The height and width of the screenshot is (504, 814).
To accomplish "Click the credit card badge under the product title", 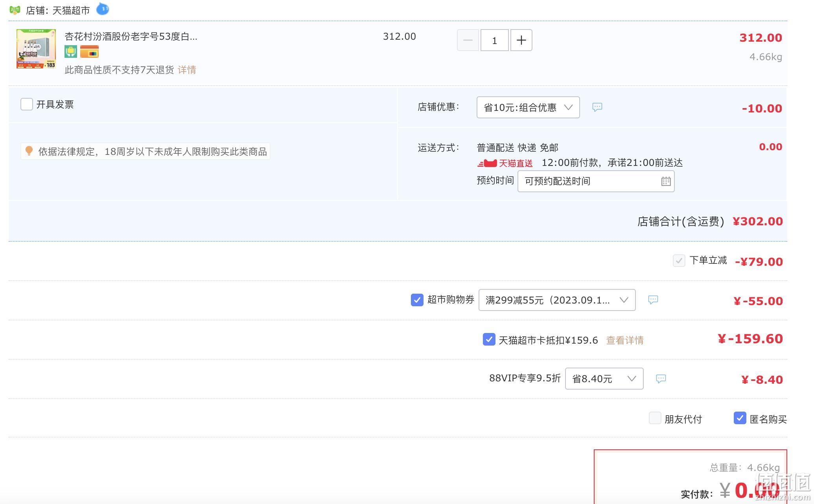I will [89, 52].
